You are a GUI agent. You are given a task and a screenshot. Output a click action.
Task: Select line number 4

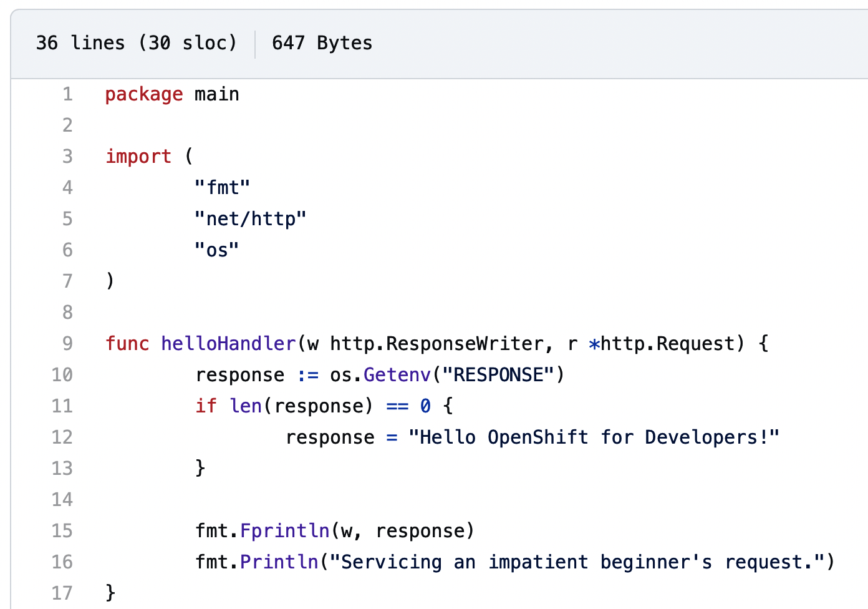coord(67,188)
